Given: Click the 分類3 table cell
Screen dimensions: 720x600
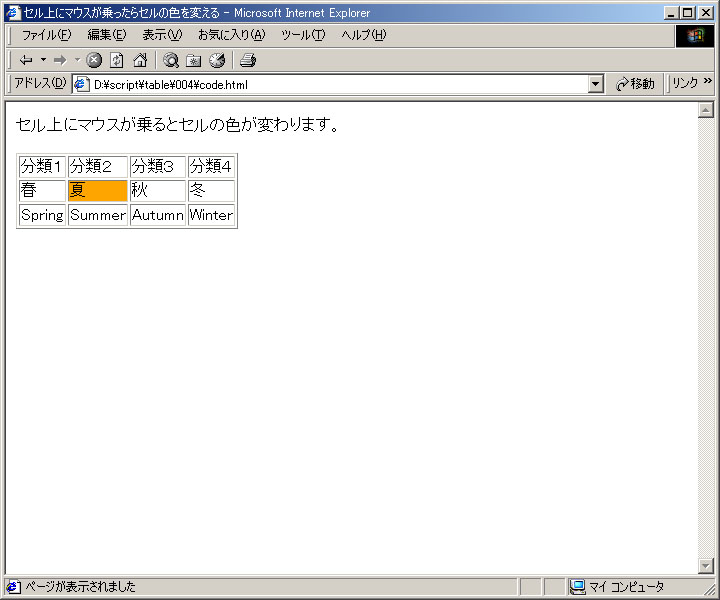Looking at the screenshot, I should [158, 166].
